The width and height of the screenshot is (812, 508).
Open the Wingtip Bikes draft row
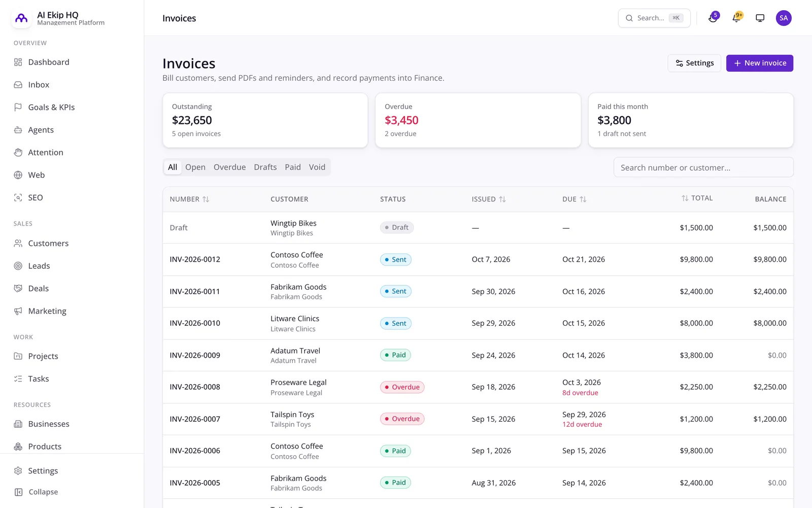(478, 228)
